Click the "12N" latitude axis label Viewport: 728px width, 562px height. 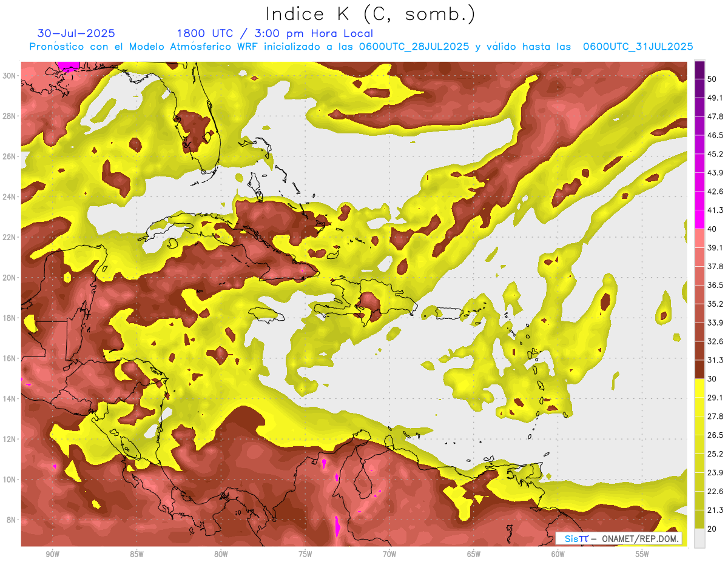[x=10, y=439]
